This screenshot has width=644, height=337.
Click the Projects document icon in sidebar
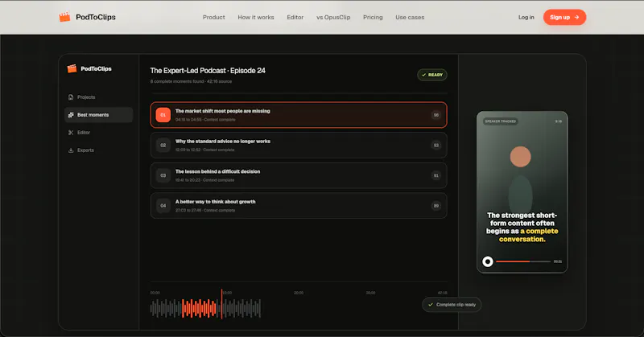coord(71,97)
